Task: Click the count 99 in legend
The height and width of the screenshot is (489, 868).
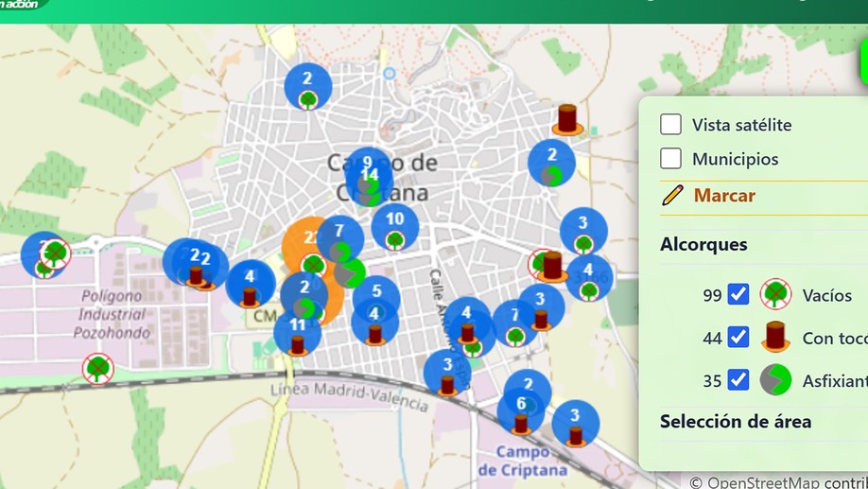Action: [712, 295]
